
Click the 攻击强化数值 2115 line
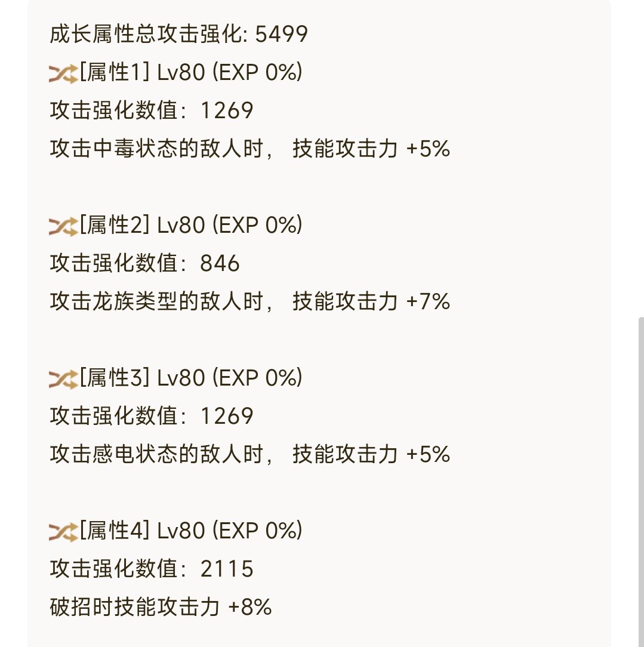tap(152, 569)
